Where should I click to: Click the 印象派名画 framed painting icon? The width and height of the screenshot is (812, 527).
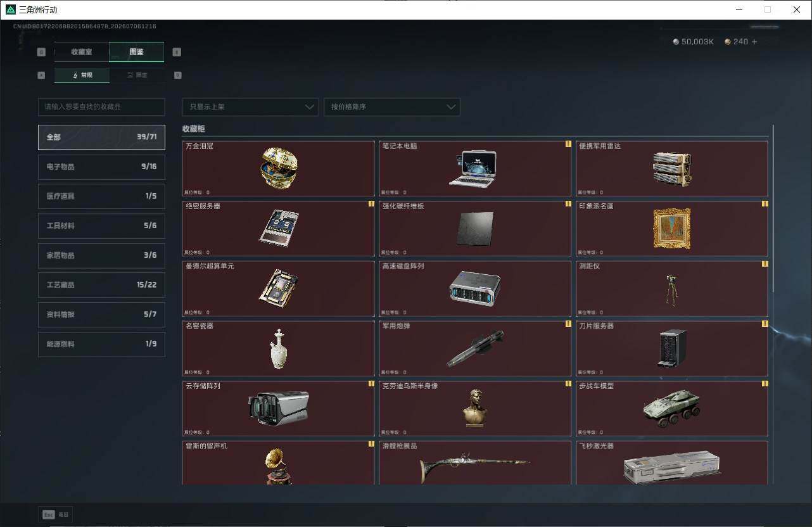[x=671, y=228]
